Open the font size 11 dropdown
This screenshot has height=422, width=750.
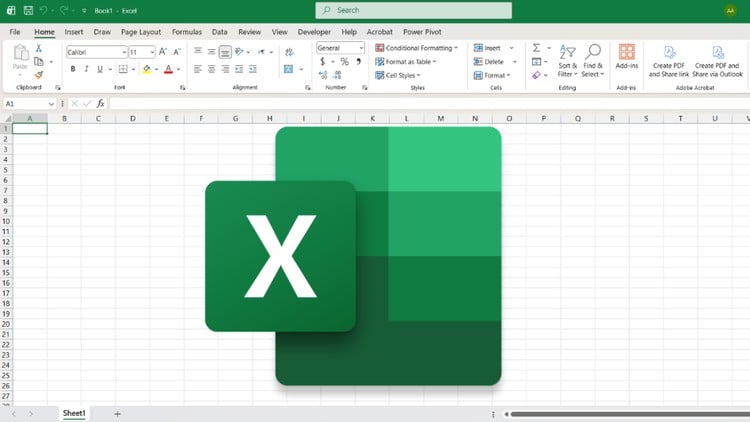(x=152, y=52)
